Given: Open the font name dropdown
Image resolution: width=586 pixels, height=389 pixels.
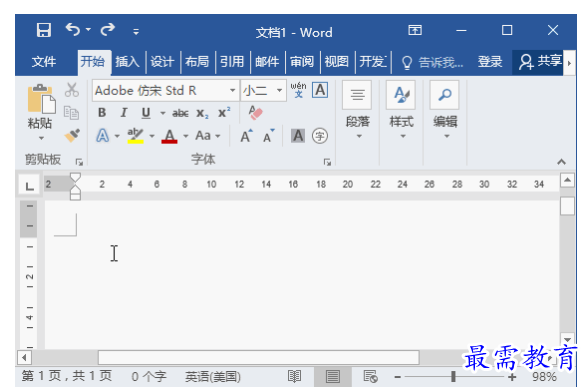Looking at the screenshot, I should click(232, 90).
